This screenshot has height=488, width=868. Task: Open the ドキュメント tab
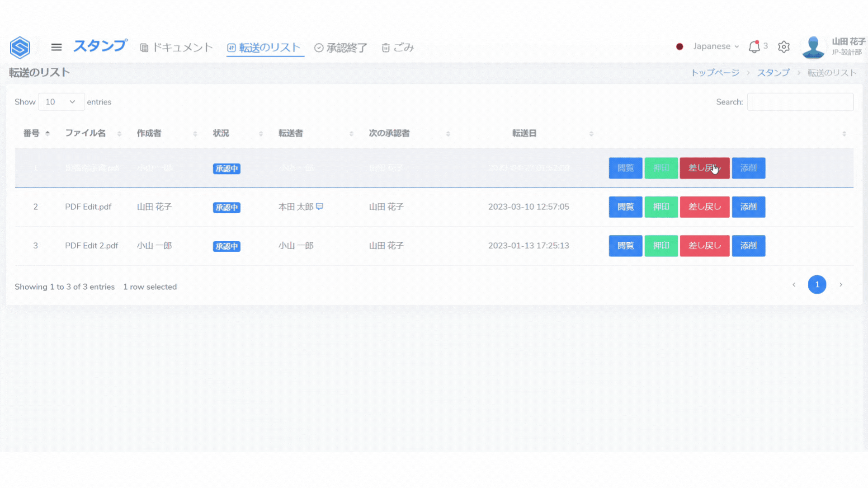click(176, 47)
